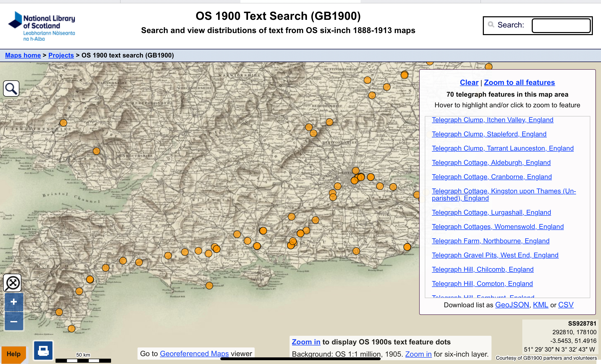Click the clear-search crossed magnifier icon

(12, 283)
